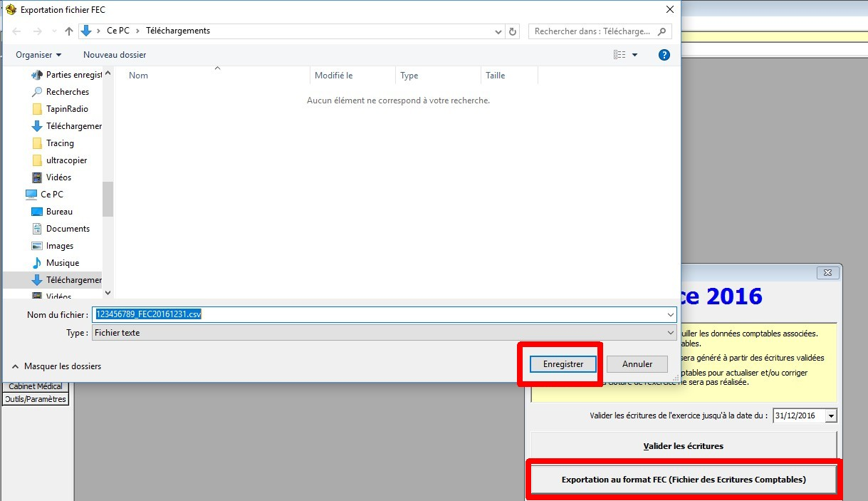Select Bureau in the navigation tree
Image resolution: width=868 pixels, height=501 pixels.
[59, 212]
